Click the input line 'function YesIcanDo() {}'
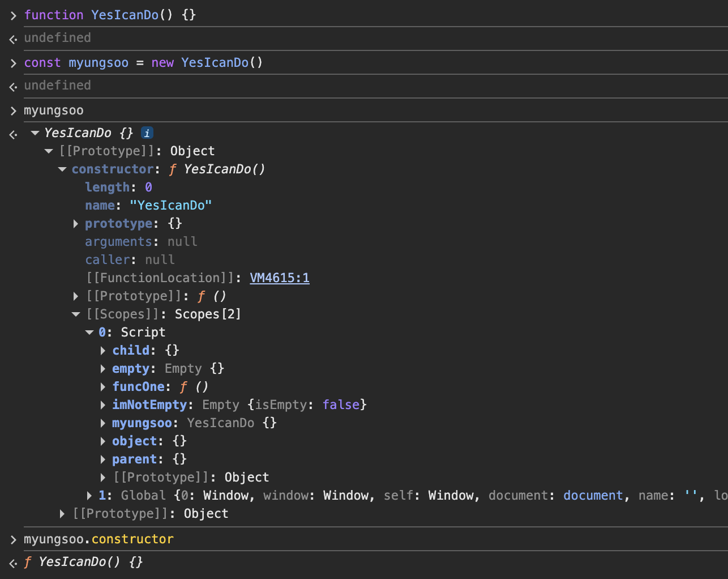Screen dimensions: 728x579 pyautogui.click(x=110, y=15)
